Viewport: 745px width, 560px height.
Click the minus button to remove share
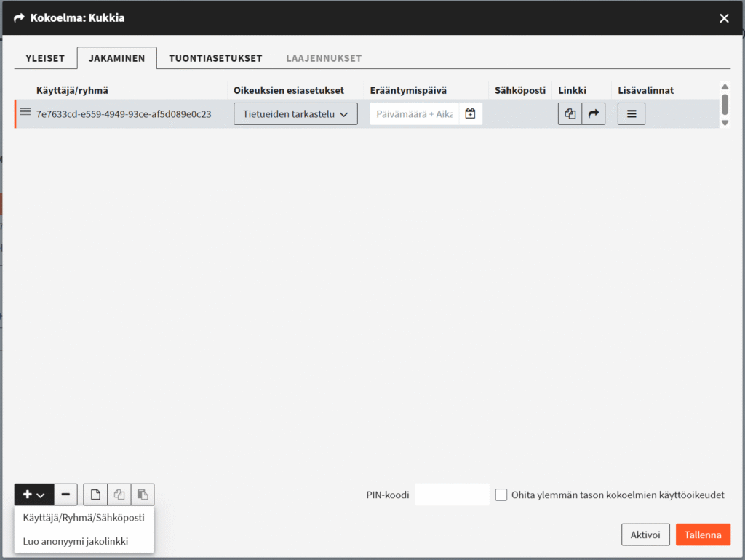pos(65,495)
